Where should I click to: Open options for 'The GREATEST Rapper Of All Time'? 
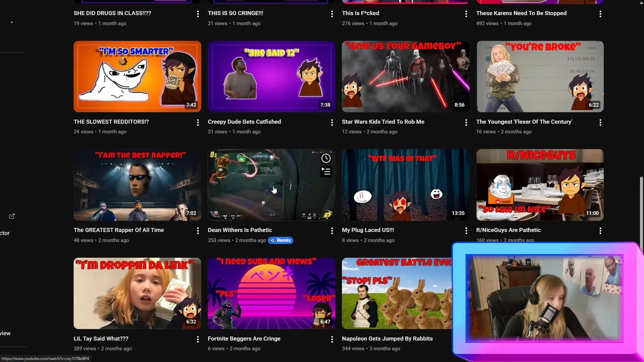coord(198,231)
